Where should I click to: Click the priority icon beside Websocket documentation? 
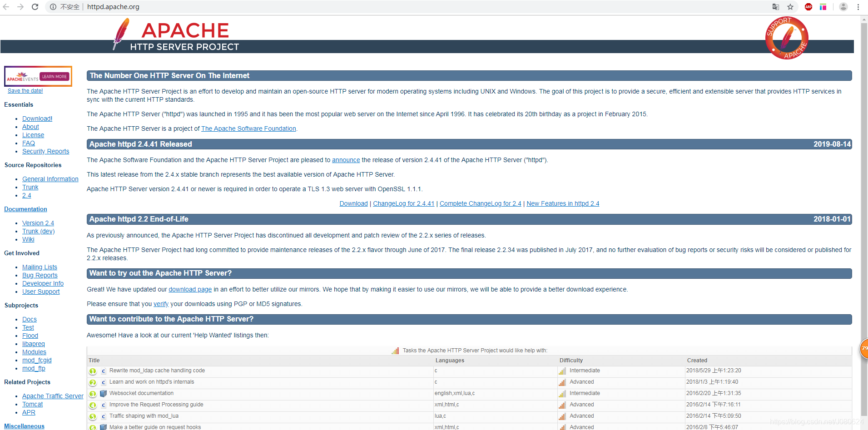click(x=93, y=394)
